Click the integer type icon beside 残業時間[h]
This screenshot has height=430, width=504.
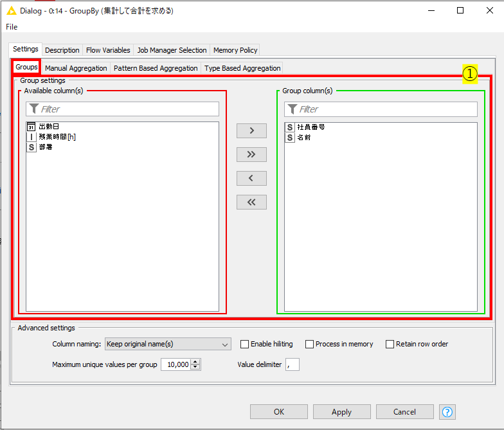point(31,137)
